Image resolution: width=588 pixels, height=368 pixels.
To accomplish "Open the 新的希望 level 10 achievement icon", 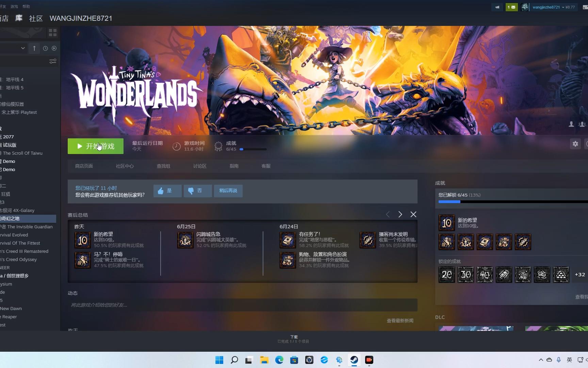I will [x=83, y=240].
